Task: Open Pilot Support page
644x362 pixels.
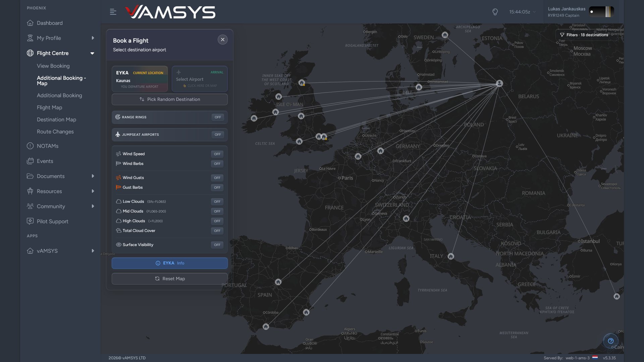Action: coord(52,222)
